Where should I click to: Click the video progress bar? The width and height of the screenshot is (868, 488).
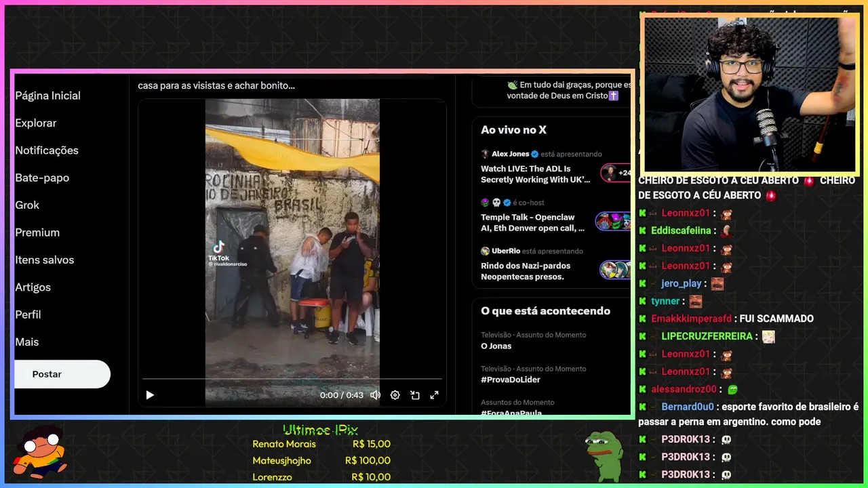point(292,379)
